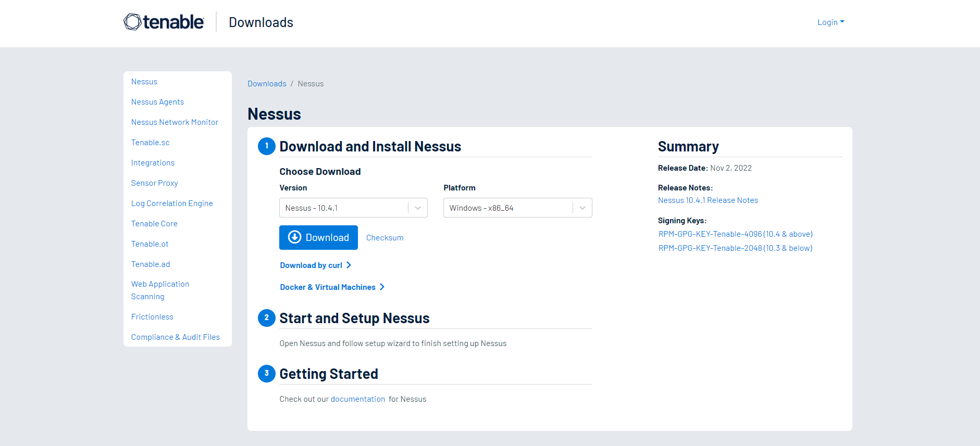Open Nessus Agents in the sidebar
The height and width of the screenshot is (446, 980).
click(x=157, y=102)
